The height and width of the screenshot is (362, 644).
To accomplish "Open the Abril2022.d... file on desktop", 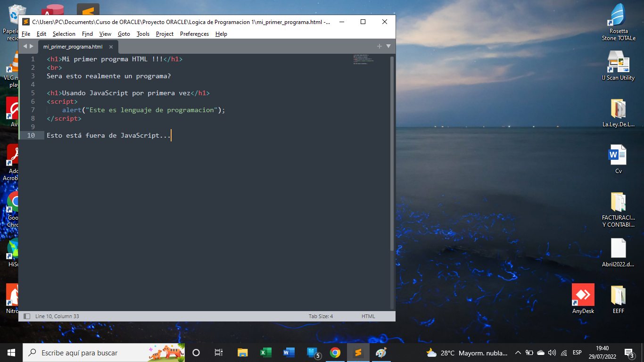I will (618, 253).
